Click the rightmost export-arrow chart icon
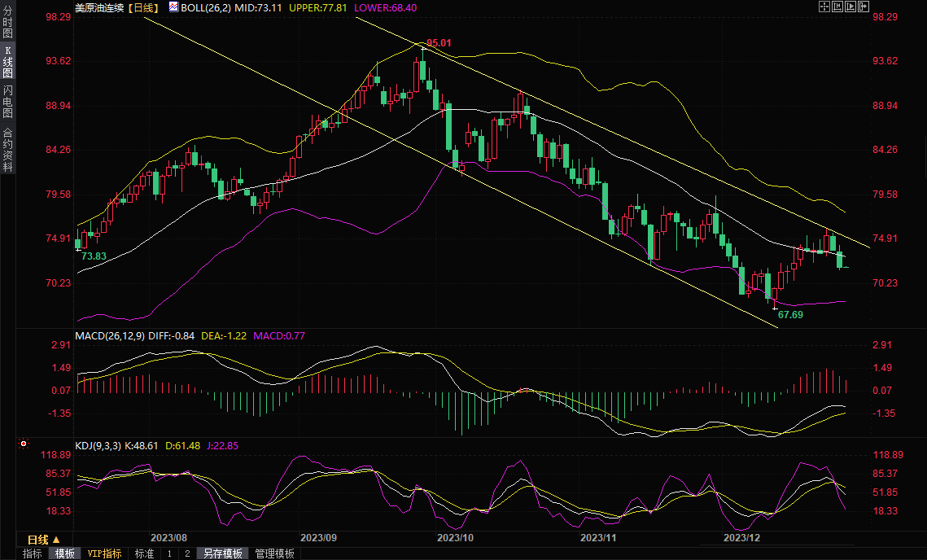The height and width of the screenshot is (560, 927). click(864, 7)
